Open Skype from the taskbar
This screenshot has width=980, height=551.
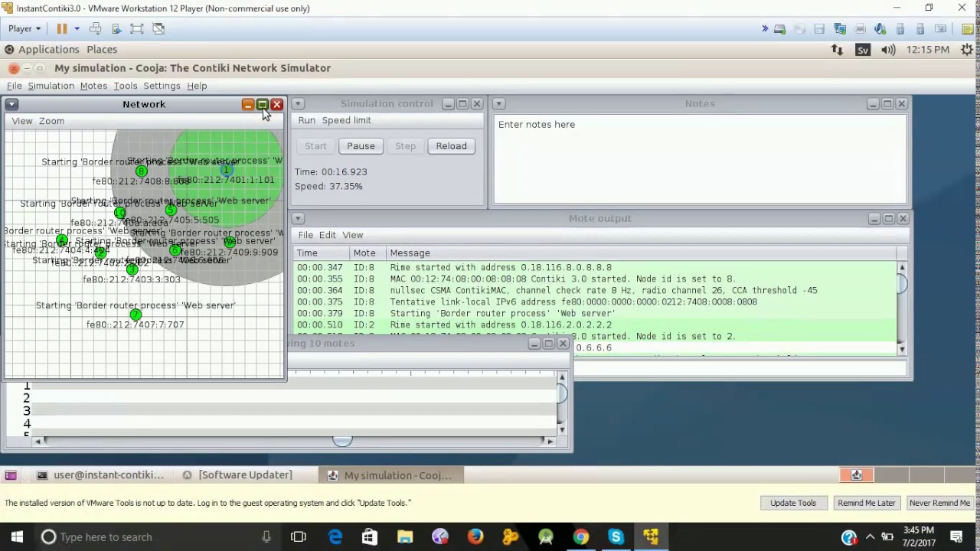click(x=616, y=536)
